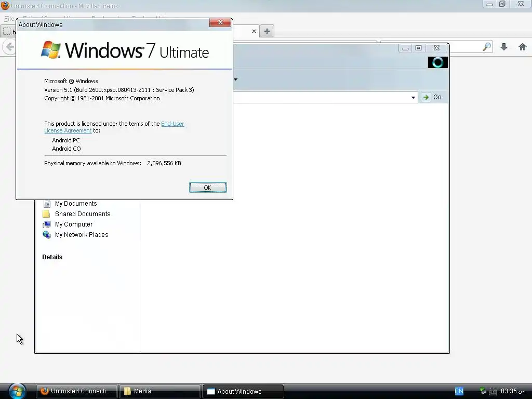Image resolution: width=532 pixels, height=399 pixels.
Task: Click the Firefox back arrow button
Action: click(9, 47)
